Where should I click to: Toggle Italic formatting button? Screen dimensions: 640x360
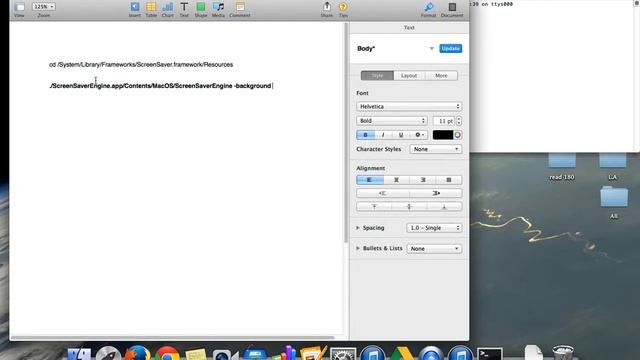coord(383,135)
